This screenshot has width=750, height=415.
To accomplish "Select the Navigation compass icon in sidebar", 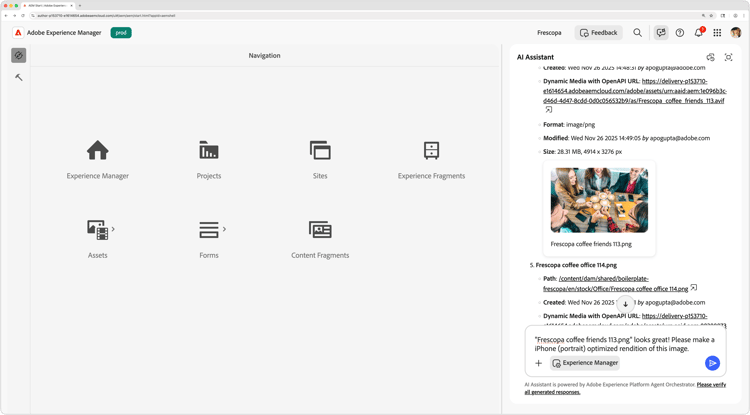I will click(x=19, y=55).
